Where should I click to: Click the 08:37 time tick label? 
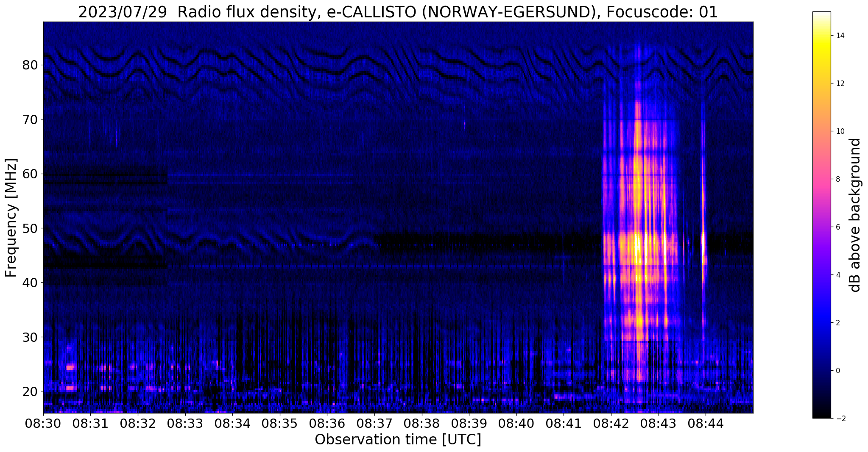pyautogui.click(x=374, y=424)
